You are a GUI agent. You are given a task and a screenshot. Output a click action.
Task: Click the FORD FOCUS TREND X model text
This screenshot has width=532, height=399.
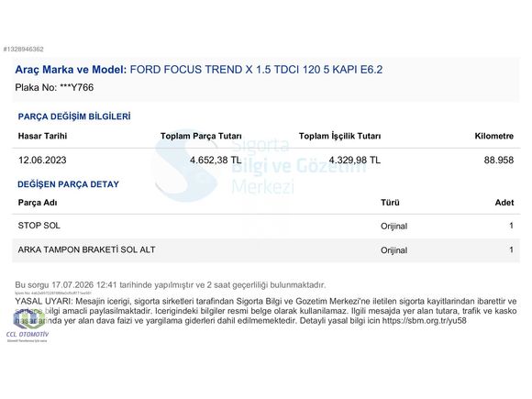tap(256, 70)
